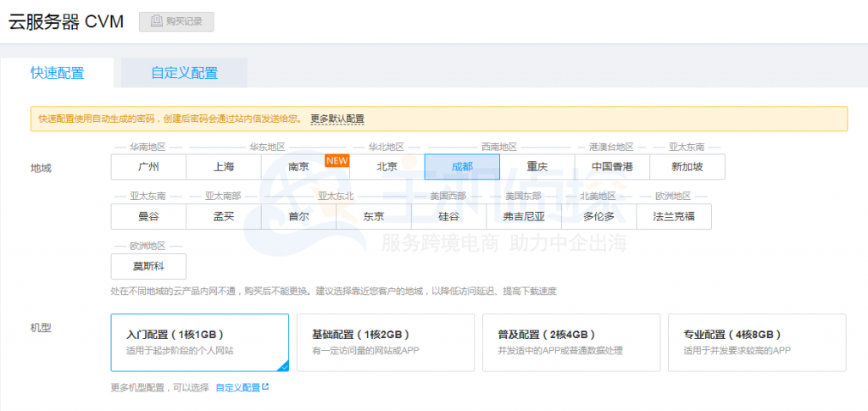The width and height of the screenshot is (868, 411).
Task: Click the 美国西部 group heading
Action: click(x=448, y=196)
